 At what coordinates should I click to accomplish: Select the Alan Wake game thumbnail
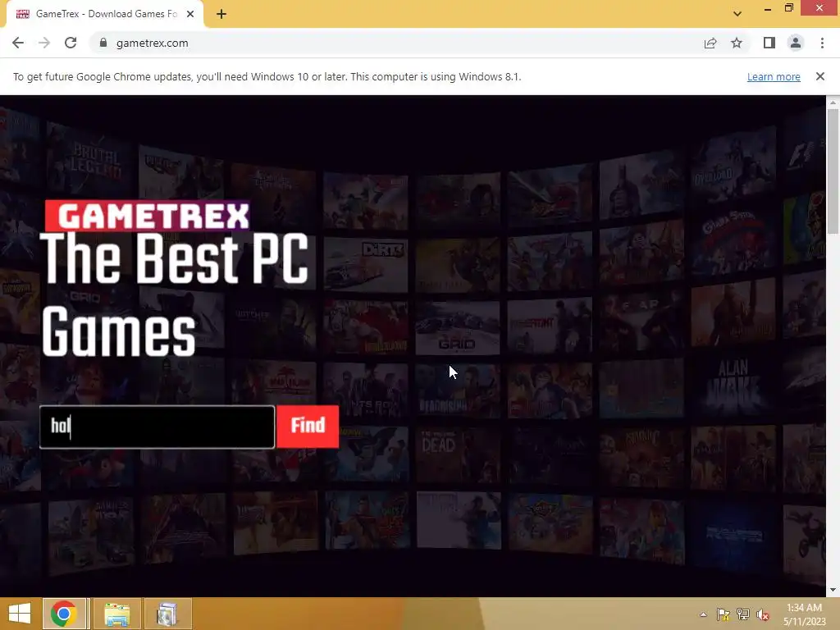tap(733, 387)
